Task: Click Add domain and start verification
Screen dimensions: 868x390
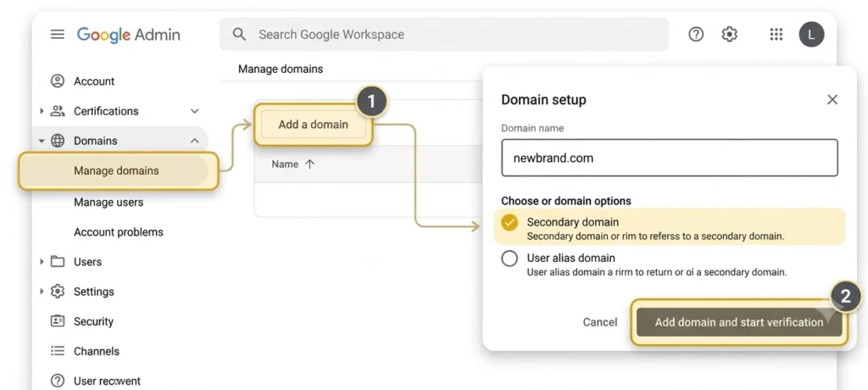Action: tap(739, 322)
